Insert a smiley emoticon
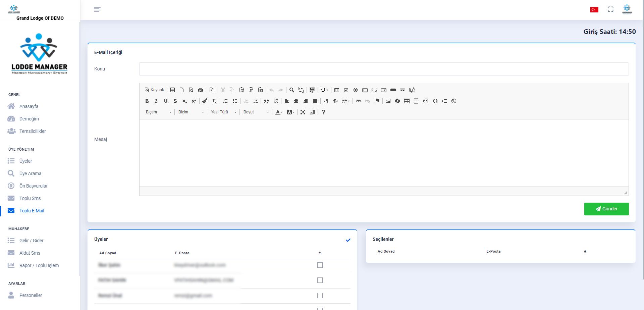 click(x=426, y=101)
